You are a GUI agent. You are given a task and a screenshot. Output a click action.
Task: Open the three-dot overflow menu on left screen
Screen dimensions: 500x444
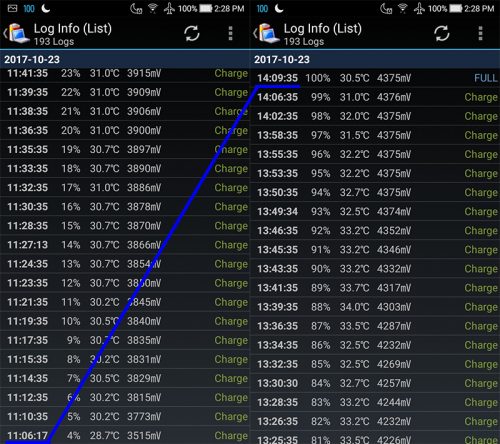pos(230,34)
